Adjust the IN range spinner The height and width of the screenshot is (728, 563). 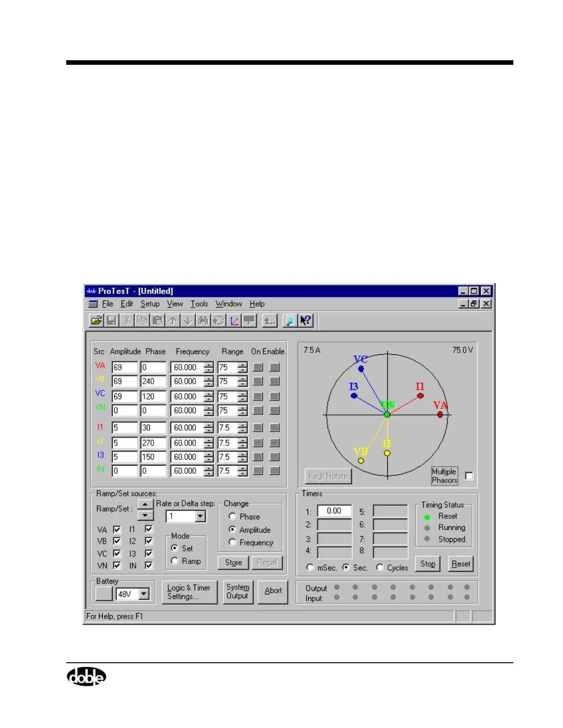click(242, 471)
